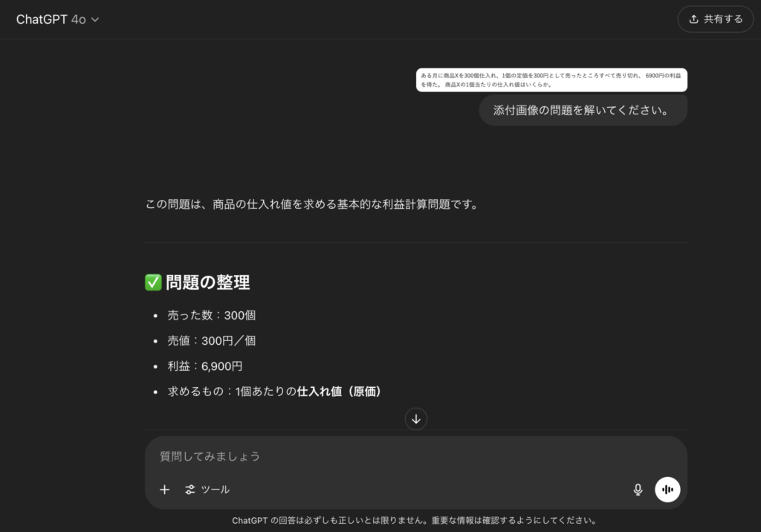The image size is (761, 532).
Task: Click the plus icon to add attachments
Action: coord(165,490)
